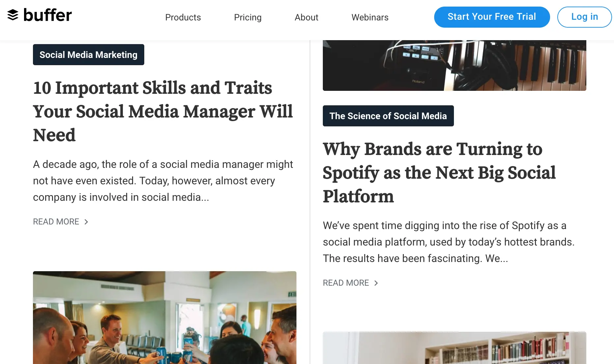614x364 pixels.
Task: Click the chevron arrow beside first READ MORE
Action: click(x=86, y=222)
